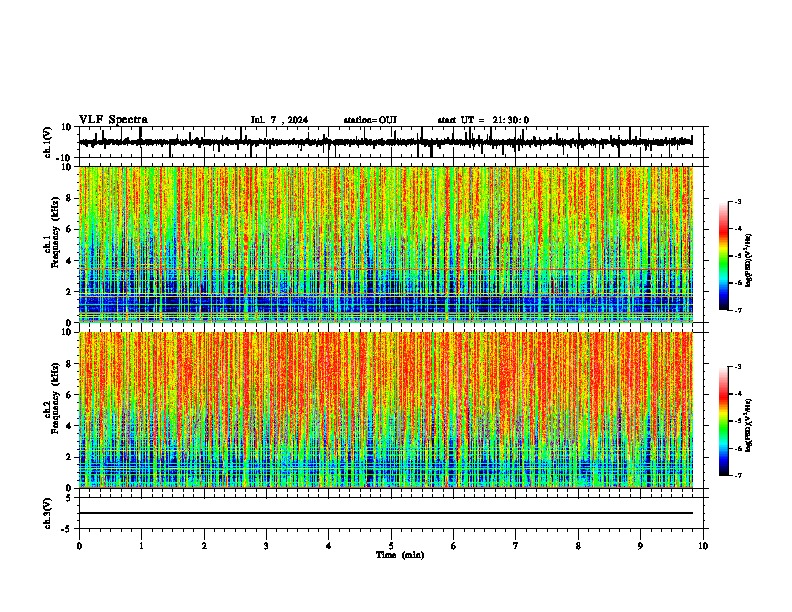792x612 pixels.
Task: Click the '6' tick on ch.2 frequency axis
Action: click(x=70, y=395)
